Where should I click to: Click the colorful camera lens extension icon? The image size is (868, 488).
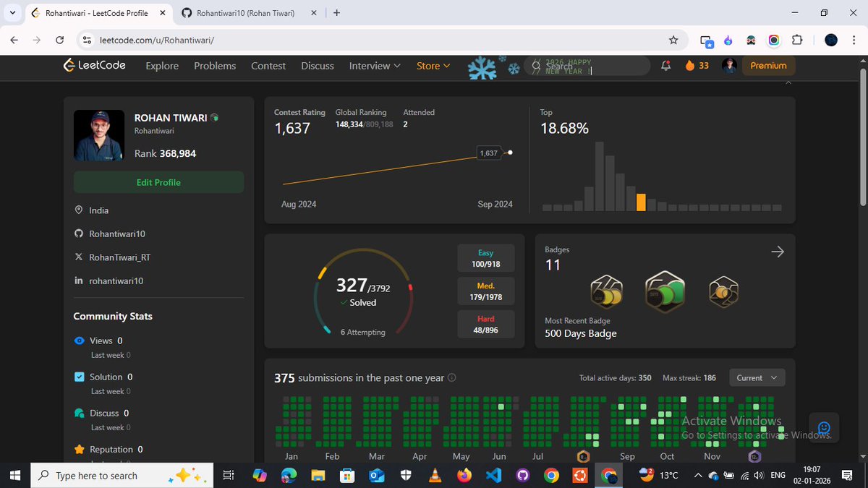[774, 40]
